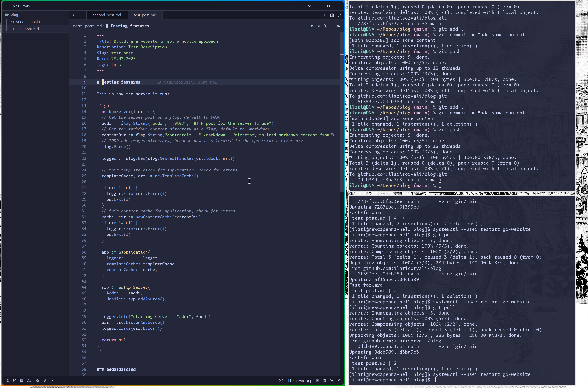This screenshot has height=388, width=588.
Task: Open the git panel icon in status bar
Action: (x=14, y=381)
